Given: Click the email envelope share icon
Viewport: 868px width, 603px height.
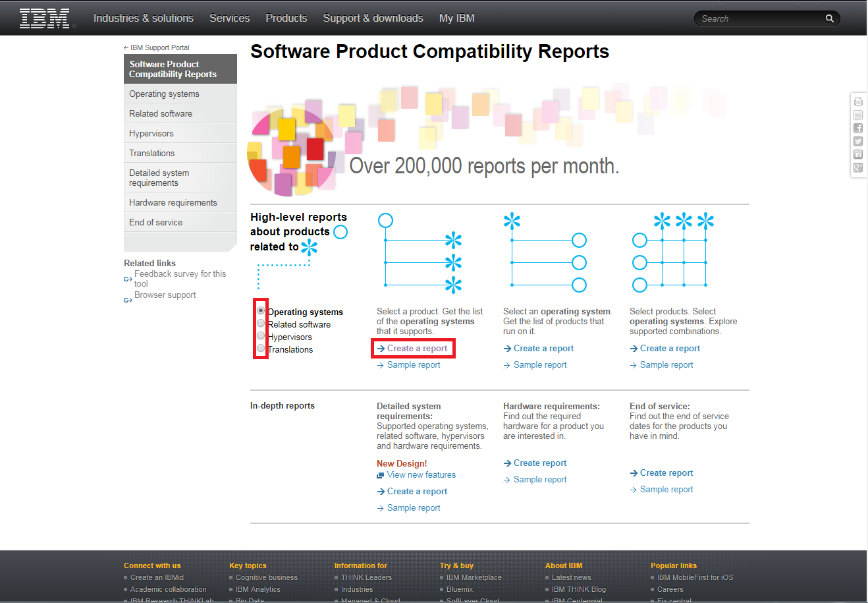Looking at the screenshot, I should [x=858, y=115].
